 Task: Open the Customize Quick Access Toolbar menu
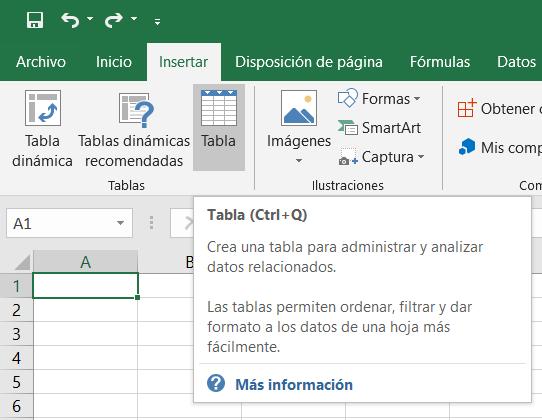pyautogui.click(x=157, y=22)
